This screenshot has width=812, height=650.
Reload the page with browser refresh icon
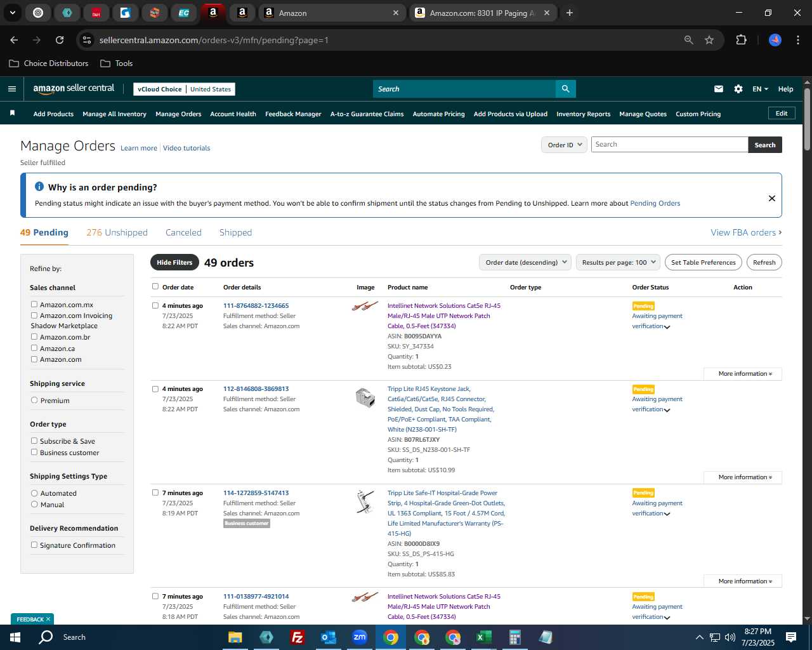pos(60,40)
